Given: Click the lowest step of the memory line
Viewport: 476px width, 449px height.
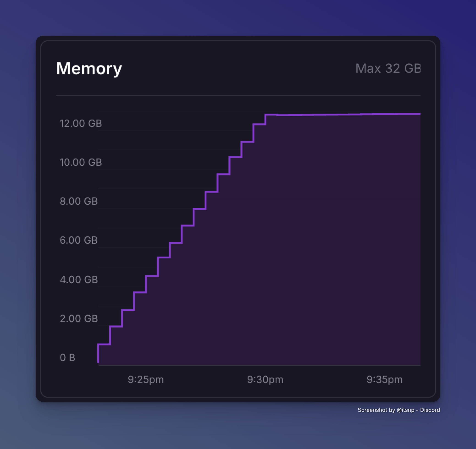Looking at the screenshot, I should pos(104,344).
